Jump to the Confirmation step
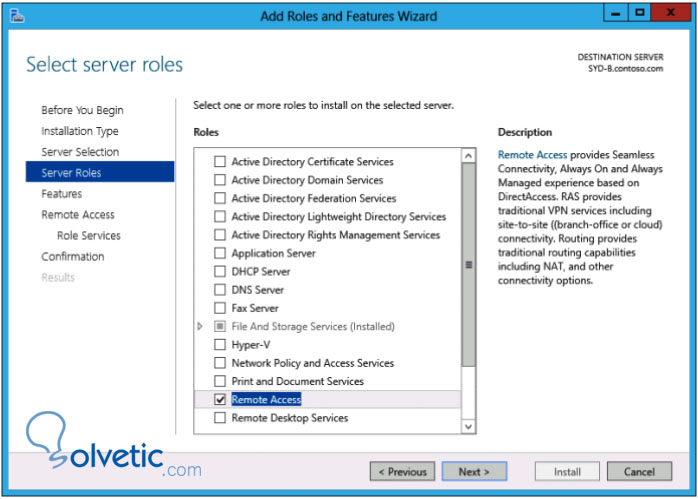The image size is (698, 499). point(73,256)
